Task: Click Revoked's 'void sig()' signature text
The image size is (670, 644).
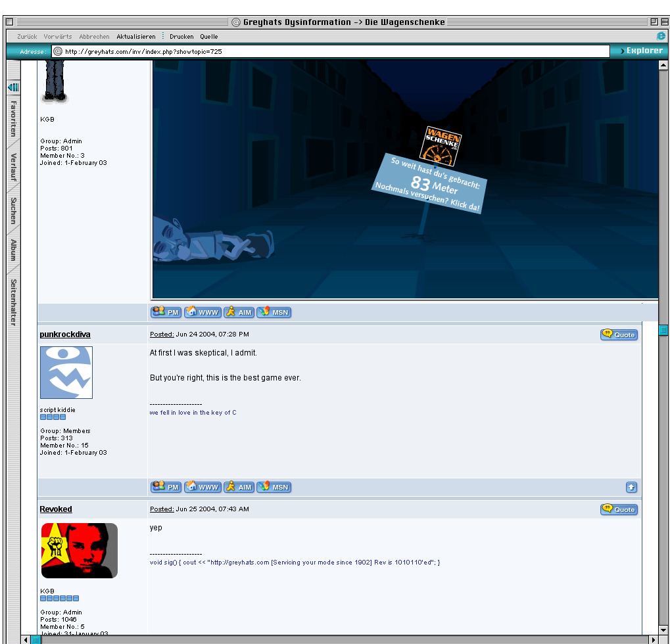Action: pyautogui.click(x=295, y=563)
